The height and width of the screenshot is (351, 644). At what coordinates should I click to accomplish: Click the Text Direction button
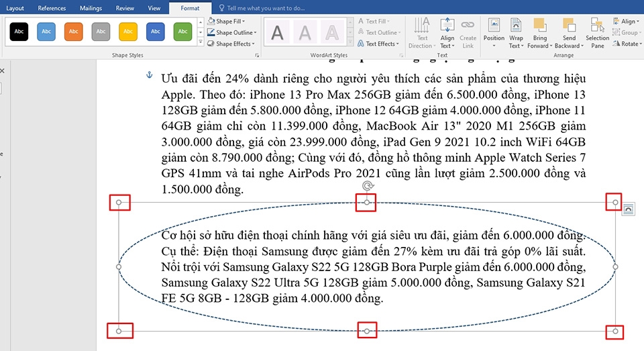tap(422, 33)
